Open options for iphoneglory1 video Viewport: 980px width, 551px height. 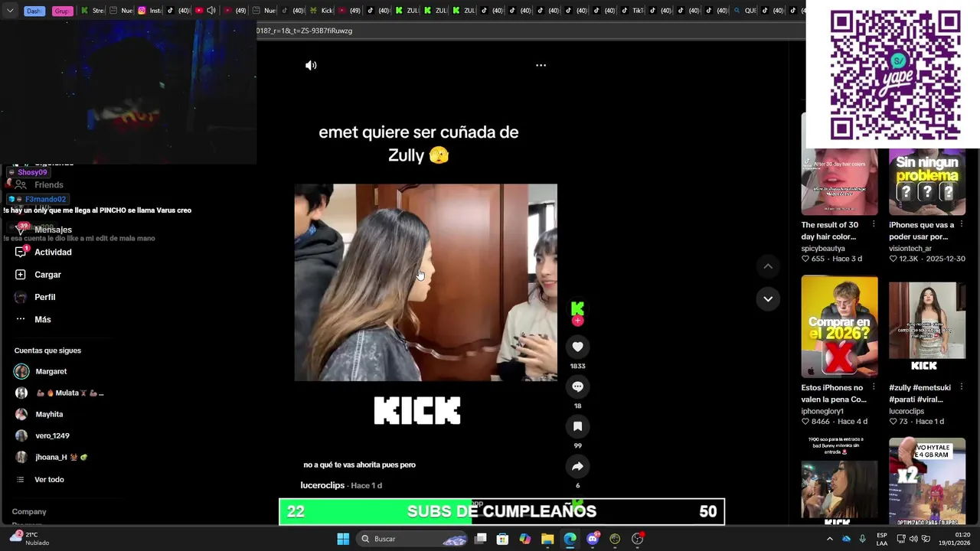[x=874, y=387]
